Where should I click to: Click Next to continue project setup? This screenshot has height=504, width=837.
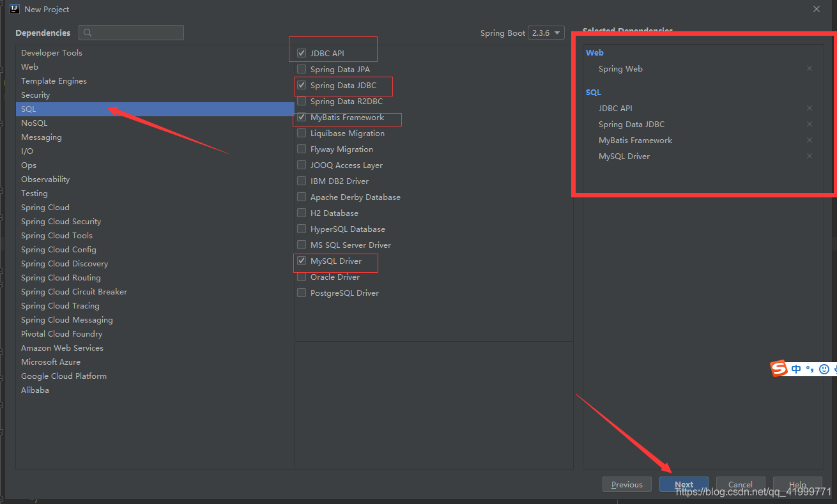click(684, 484)
